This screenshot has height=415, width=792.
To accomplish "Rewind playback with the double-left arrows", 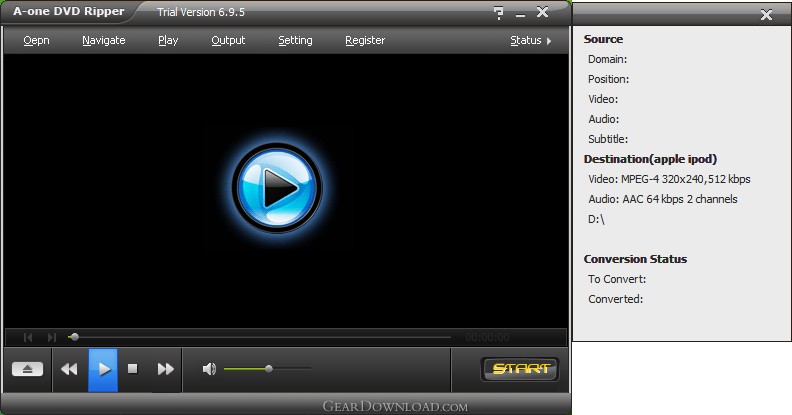I will [x=69, y=369].
